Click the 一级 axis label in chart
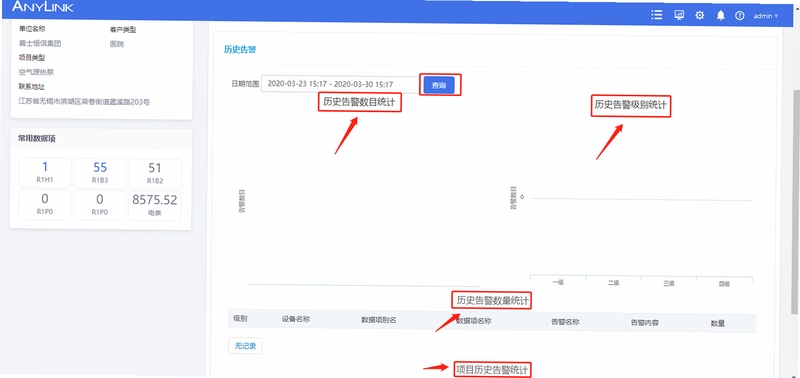This screenshot has width=800, height=378. pyautogui.click(x=558, y=282)
